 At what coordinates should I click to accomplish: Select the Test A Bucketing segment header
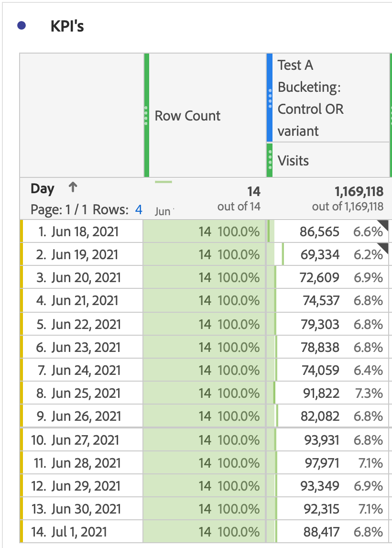click(328, 98)
